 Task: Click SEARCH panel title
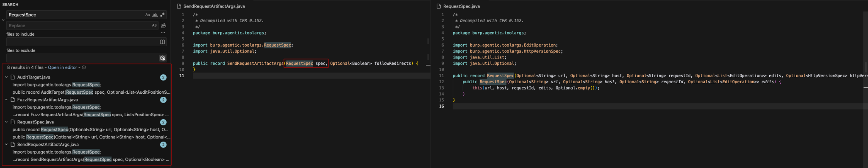click(10, 5)
